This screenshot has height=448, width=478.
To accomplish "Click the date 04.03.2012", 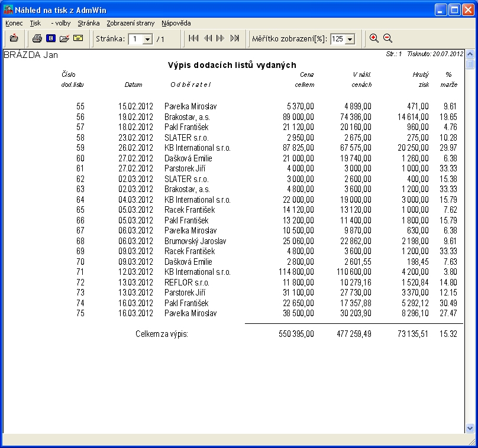I will click(135, 200).
